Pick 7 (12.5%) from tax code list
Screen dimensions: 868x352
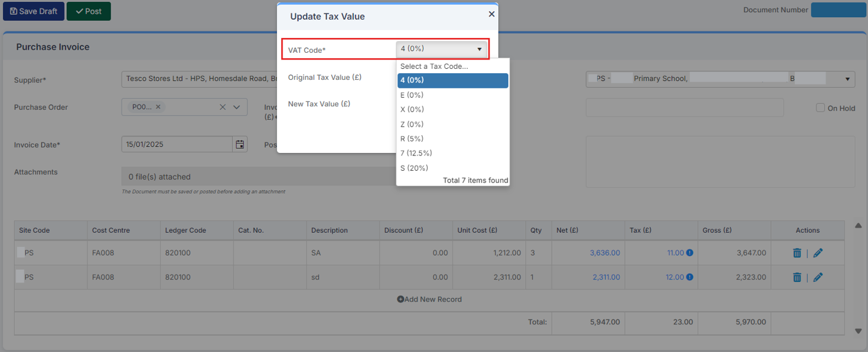416,153
